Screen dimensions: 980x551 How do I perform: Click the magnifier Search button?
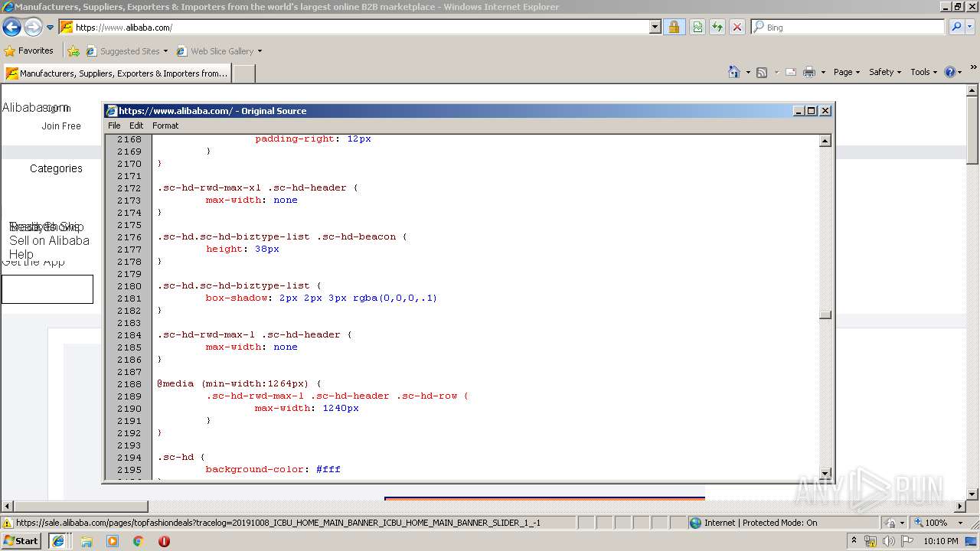(x=956, y=27)
